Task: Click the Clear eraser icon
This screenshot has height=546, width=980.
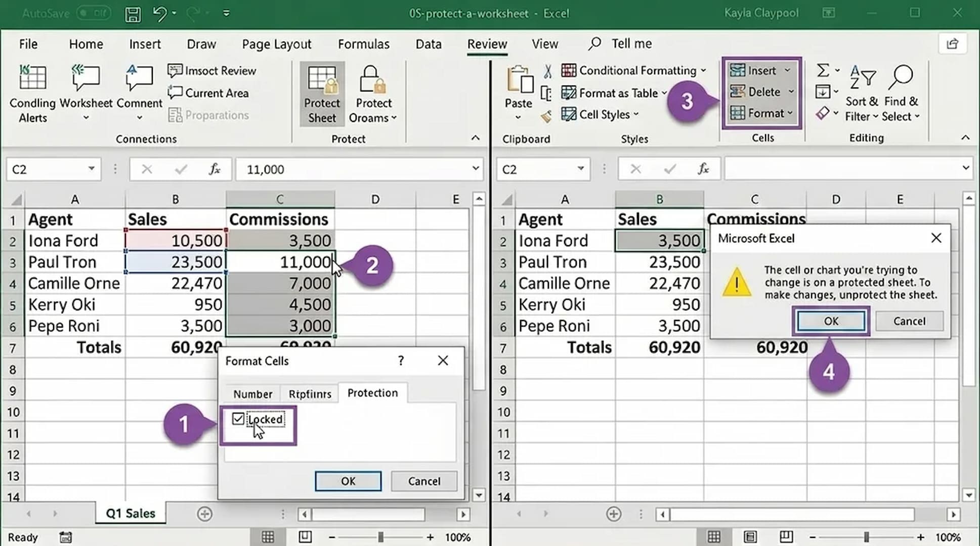Action: tap(823, 113)
